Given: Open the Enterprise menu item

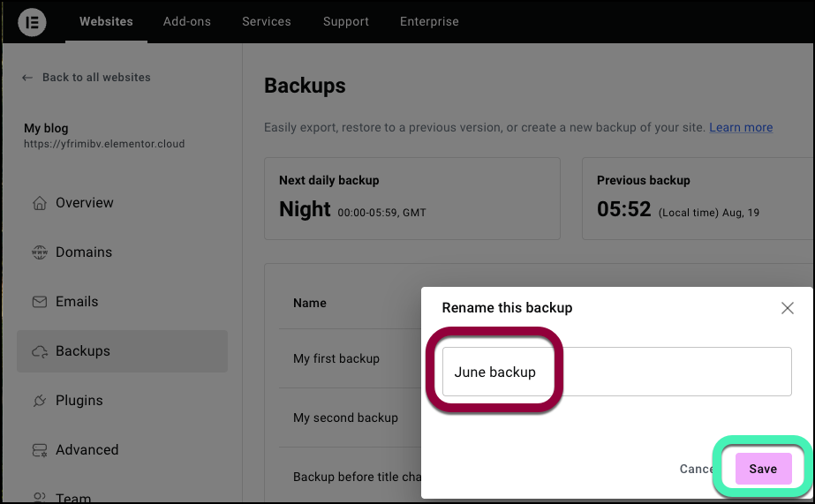Looking at the screenshot, I should (x=429, y=21).
